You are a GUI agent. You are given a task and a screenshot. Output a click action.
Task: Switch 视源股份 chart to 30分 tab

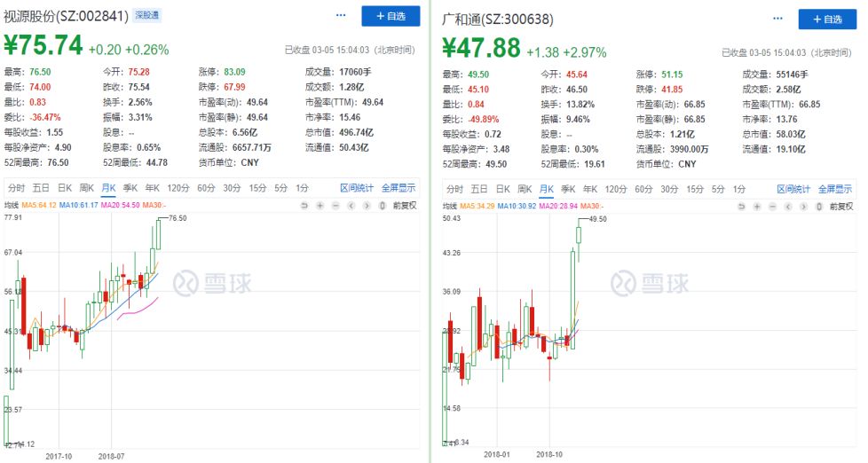tap(232, 188)
